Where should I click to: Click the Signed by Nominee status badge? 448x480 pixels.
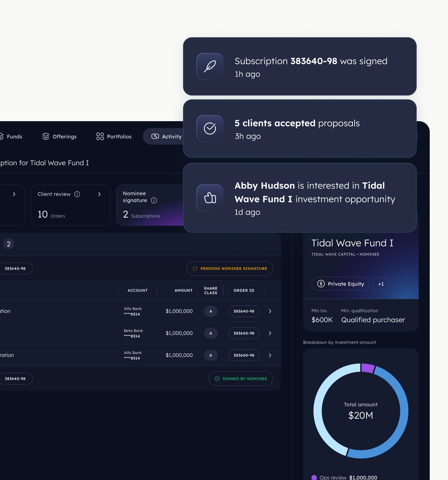pos(241,379)
